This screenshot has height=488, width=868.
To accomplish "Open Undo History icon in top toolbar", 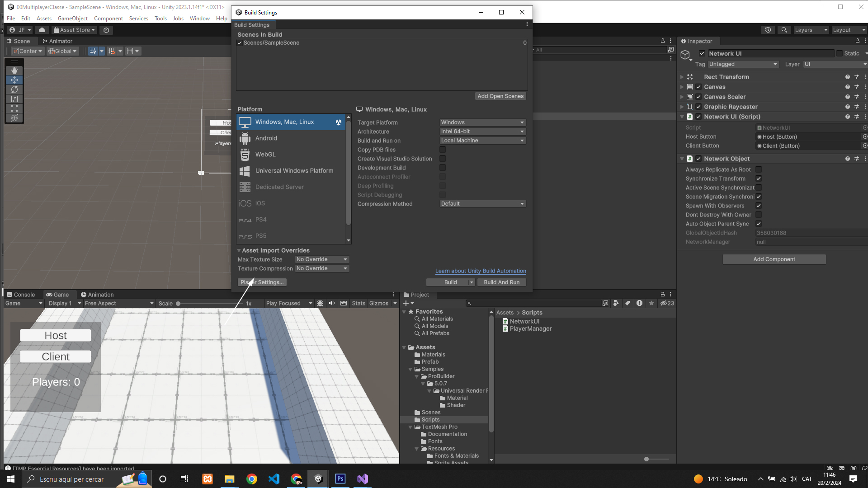I will point(768,30).
